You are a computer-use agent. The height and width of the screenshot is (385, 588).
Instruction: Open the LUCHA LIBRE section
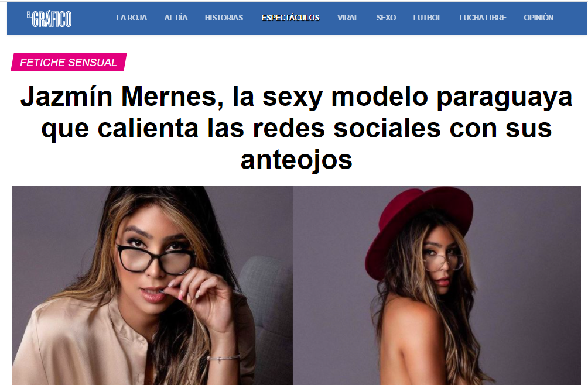pyautogui.click(x=483, y=18)
